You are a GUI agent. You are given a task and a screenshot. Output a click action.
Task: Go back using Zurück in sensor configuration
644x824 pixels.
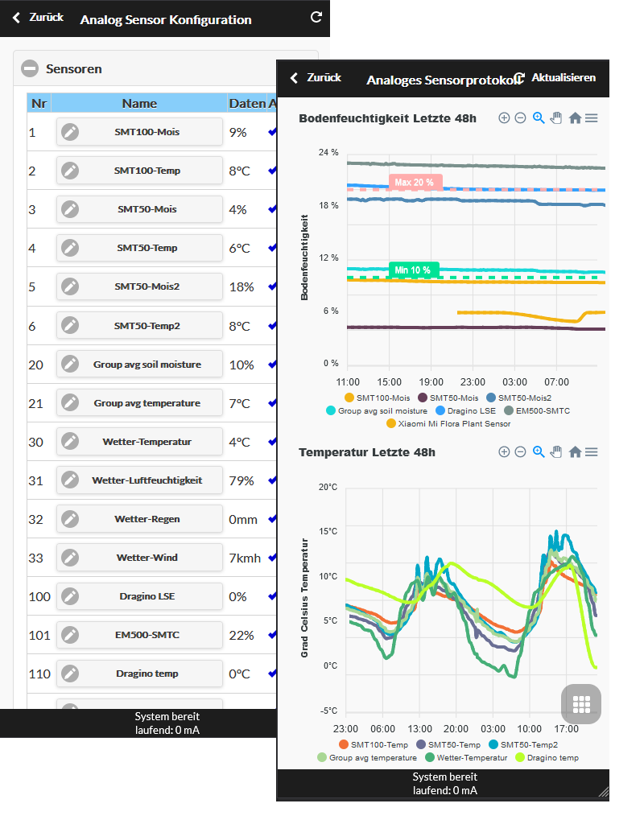[x=38, y=18]
